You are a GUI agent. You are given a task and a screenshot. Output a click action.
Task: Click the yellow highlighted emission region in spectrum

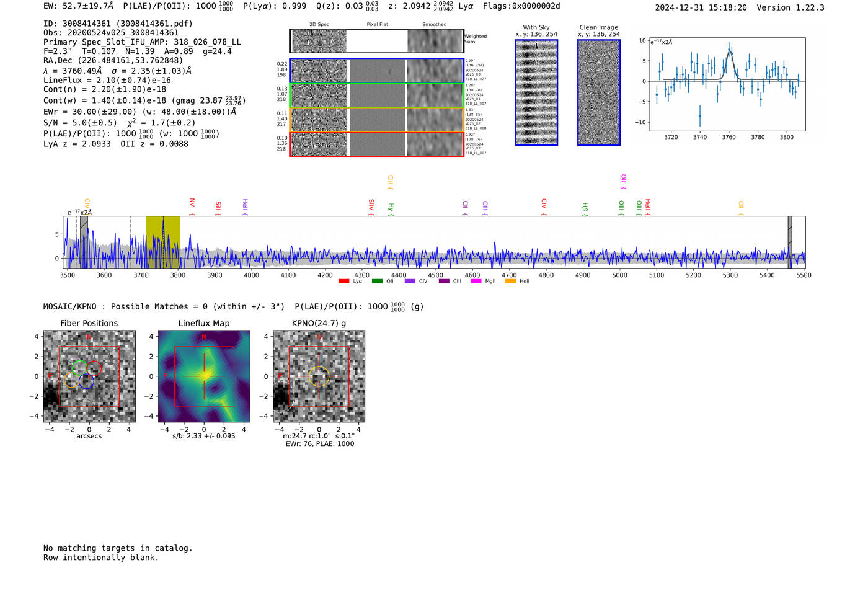[163, 242]
